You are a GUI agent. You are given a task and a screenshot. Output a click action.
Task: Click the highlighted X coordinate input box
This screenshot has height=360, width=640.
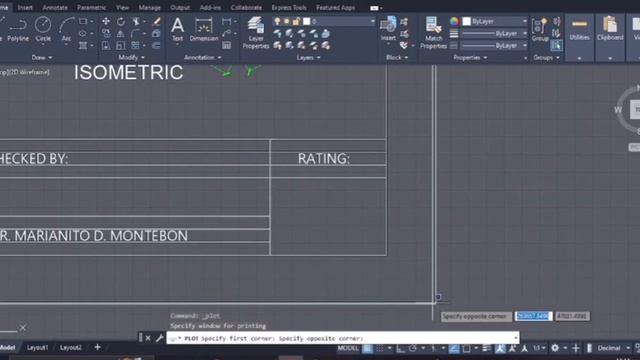[533, 316]
